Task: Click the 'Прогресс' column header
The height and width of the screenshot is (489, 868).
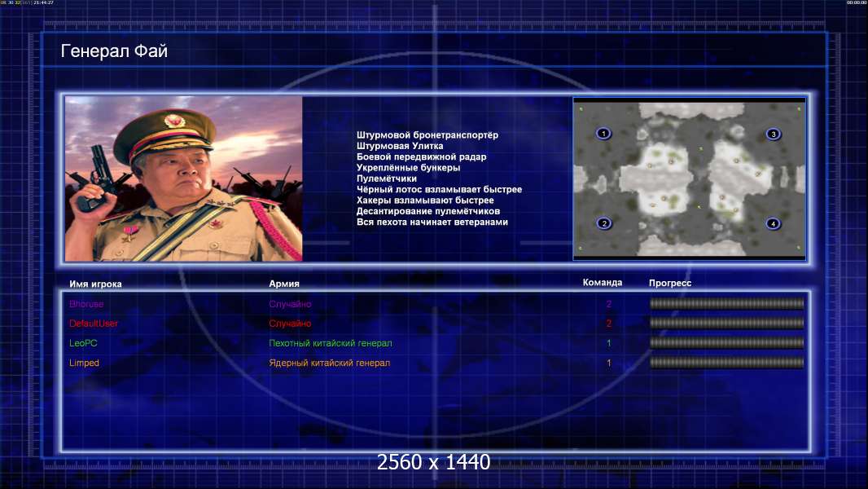Action: (x=670, y=283)
